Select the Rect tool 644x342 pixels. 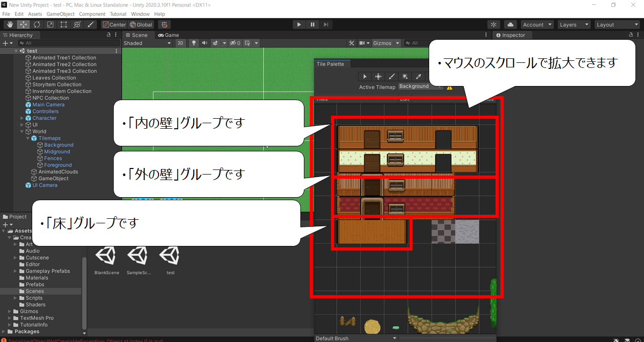(64, 24)
